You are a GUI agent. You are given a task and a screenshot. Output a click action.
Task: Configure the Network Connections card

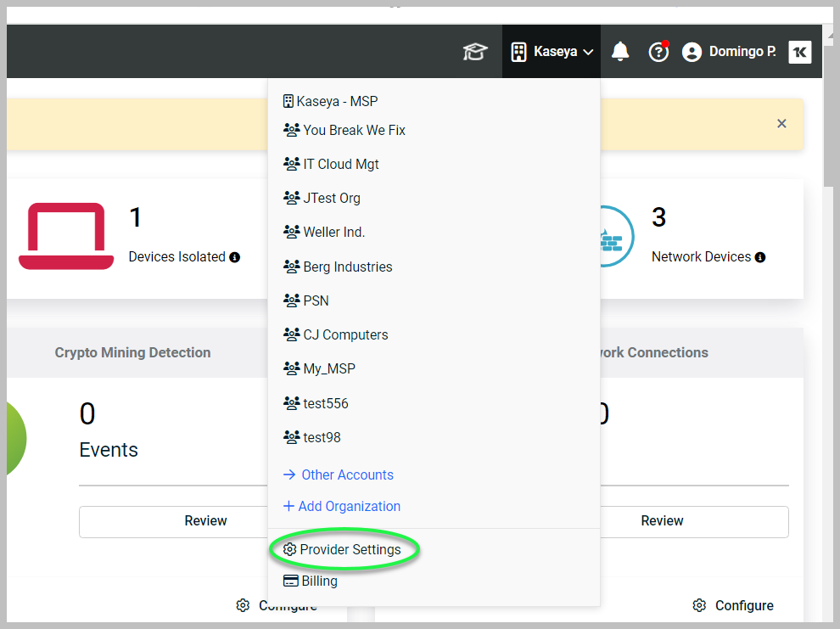tap(733, 605)
